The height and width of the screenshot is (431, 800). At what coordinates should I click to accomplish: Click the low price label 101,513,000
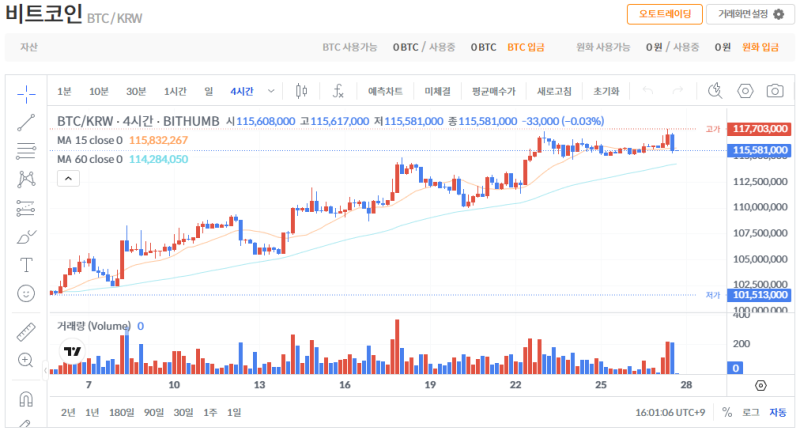coord(759,295)
